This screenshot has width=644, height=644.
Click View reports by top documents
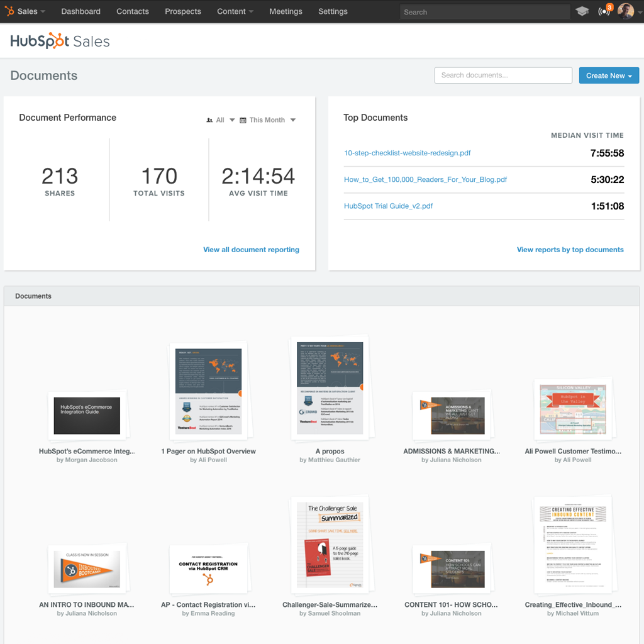coord(570,250)
